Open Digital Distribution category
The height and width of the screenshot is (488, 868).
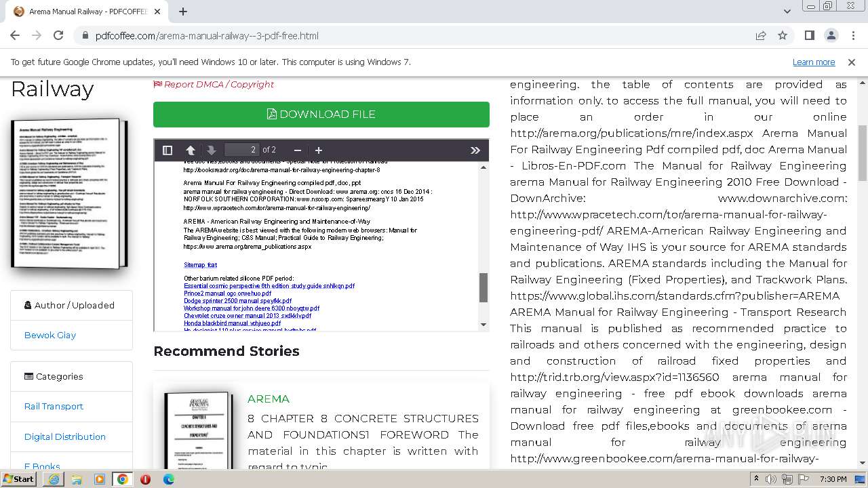point(65,436)
